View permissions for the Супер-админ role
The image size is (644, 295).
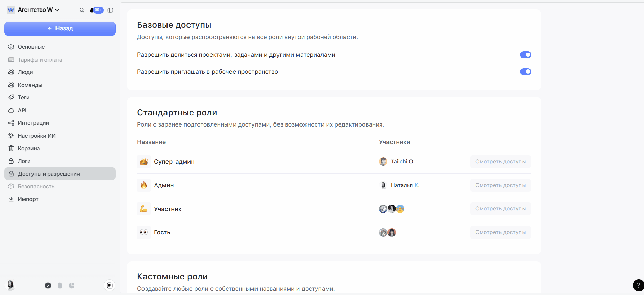[500, 162]
